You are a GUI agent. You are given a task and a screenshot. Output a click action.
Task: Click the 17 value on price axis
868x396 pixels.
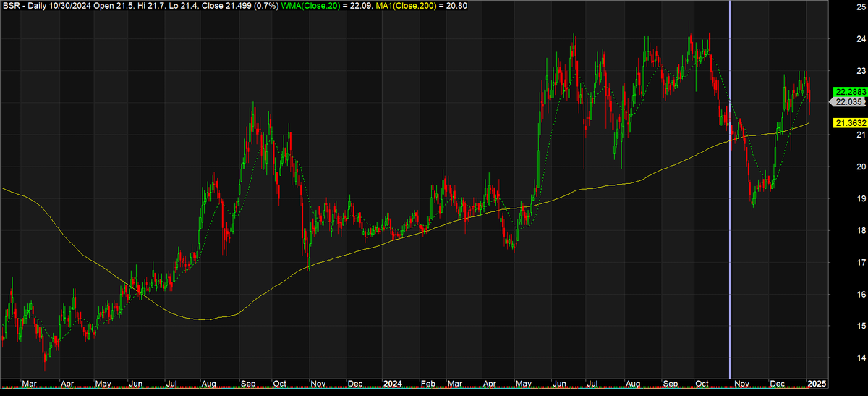coord(841,262)
